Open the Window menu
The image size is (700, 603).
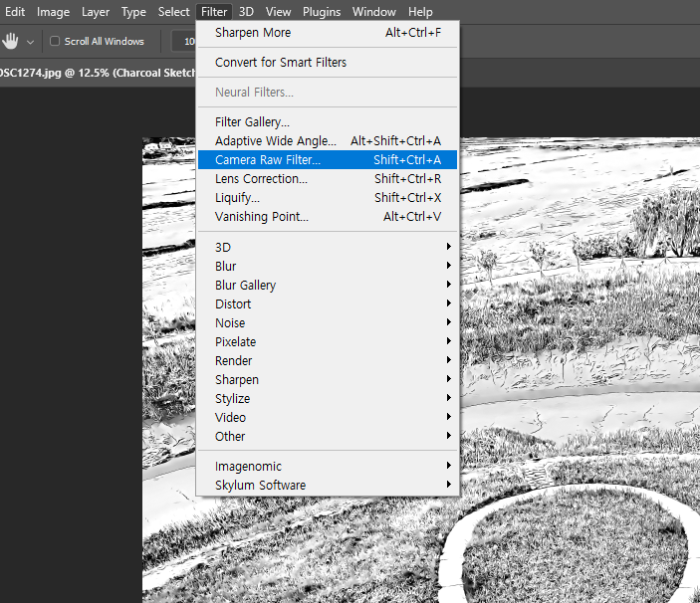point(374,12)
